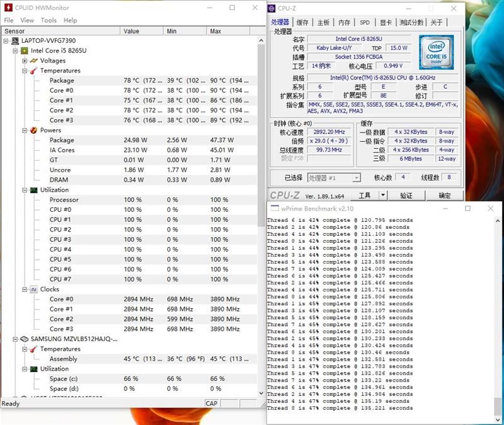Click the 核心速度 field showing 2892.20 MHz

329,132
